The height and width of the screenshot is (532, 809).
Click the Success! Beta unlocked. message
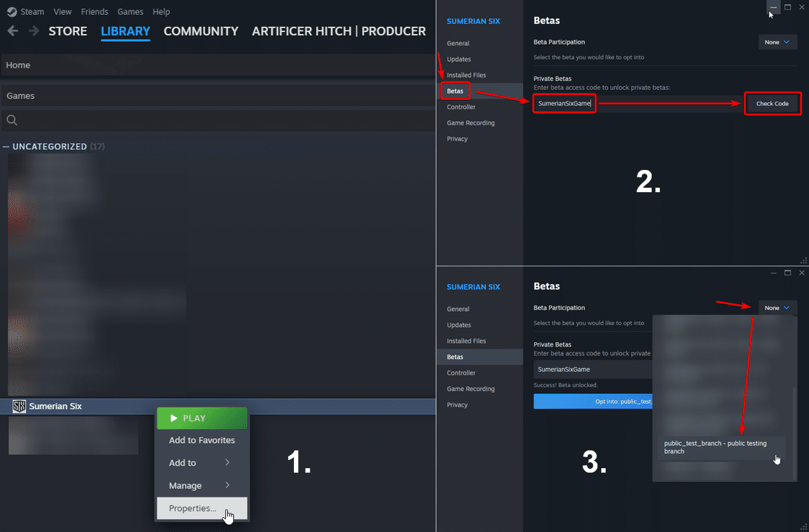(x=566, y=385)
